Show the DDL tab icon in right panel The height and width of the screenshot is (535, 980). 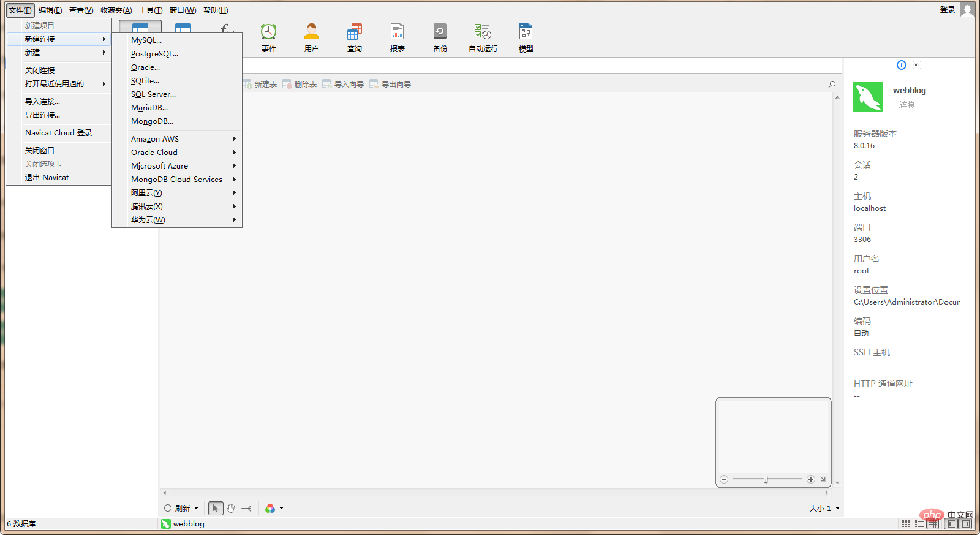917,65
